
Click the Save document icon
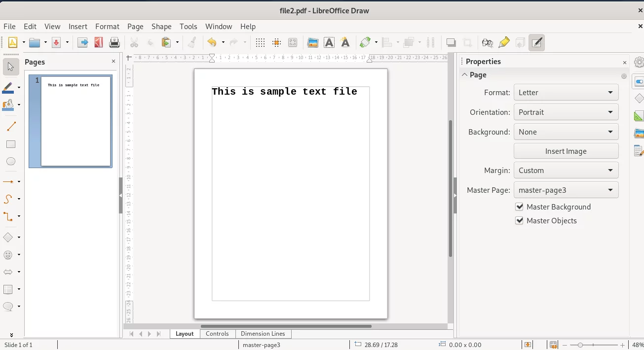pos(56,42)
